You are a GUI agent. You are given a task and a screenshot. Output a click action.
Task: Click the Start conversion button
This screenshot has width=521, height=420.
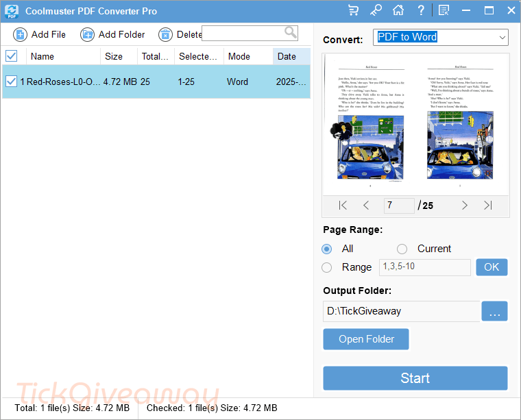pyautogui.click(x=415, y=378)
